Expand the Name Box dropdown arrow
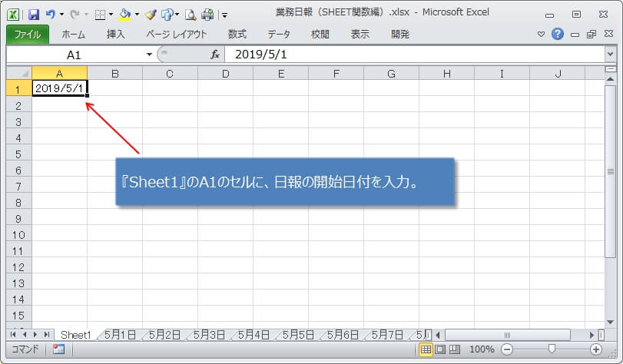623x364 pixels. coord(149,55)
